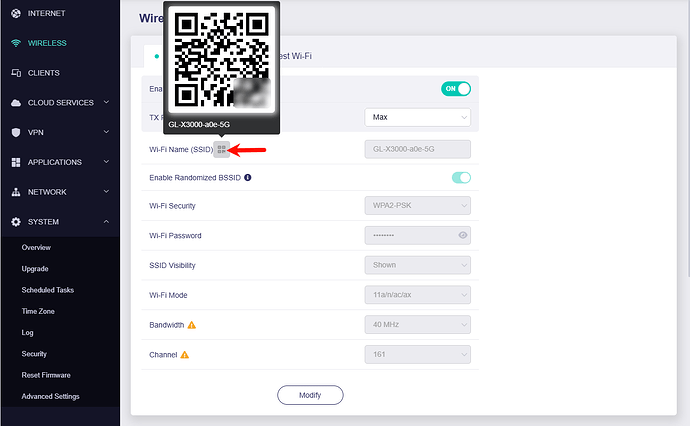The width and height of the screenshot is (690, 426).
Task: Open the Wi-Fi Security WPA2-PSK dropdown
Action: coord(418,206)
